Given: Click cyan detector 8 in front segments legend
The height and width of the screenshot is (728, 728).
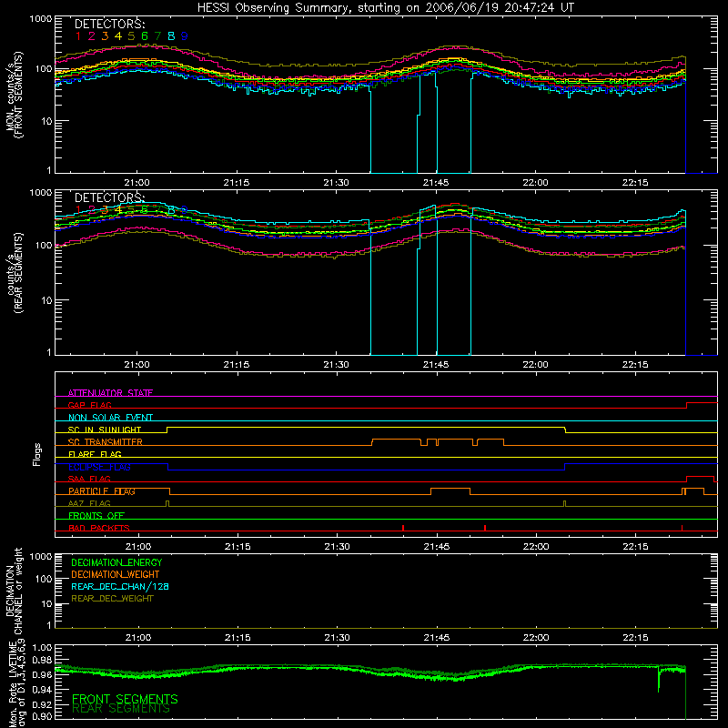Looking at the screenshot, I should (171, 35).
